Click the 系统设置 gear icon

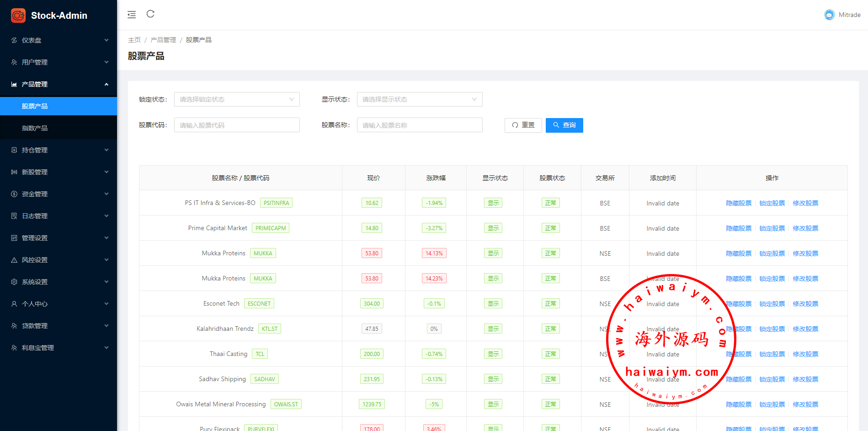coord(14,282)
